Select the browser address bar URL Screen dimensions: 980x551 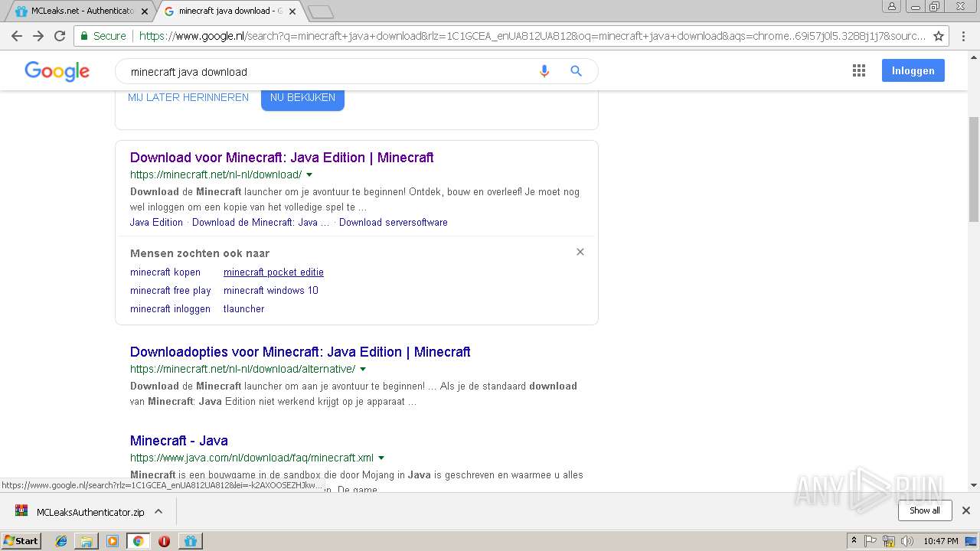(532, 36)
